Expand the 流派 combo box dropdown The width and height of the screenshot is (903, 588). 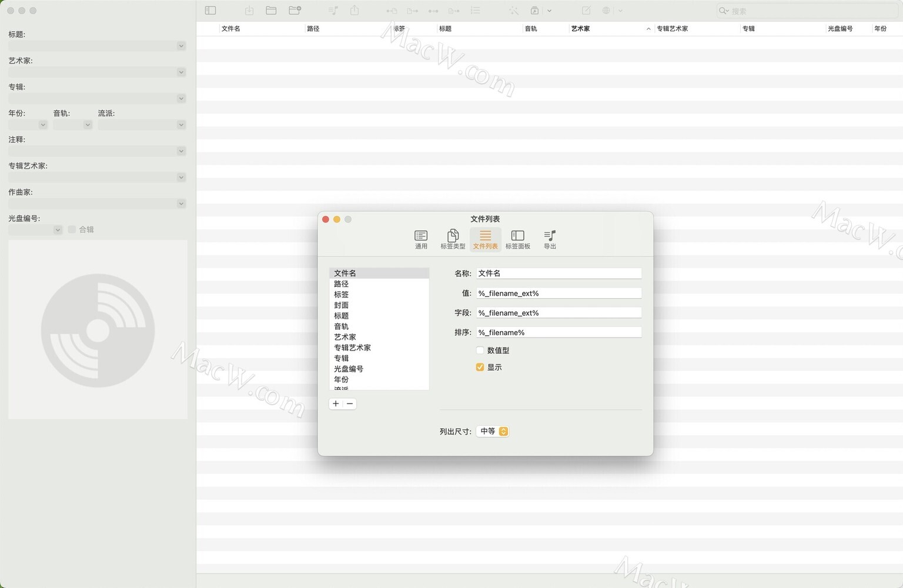(181, 125)
